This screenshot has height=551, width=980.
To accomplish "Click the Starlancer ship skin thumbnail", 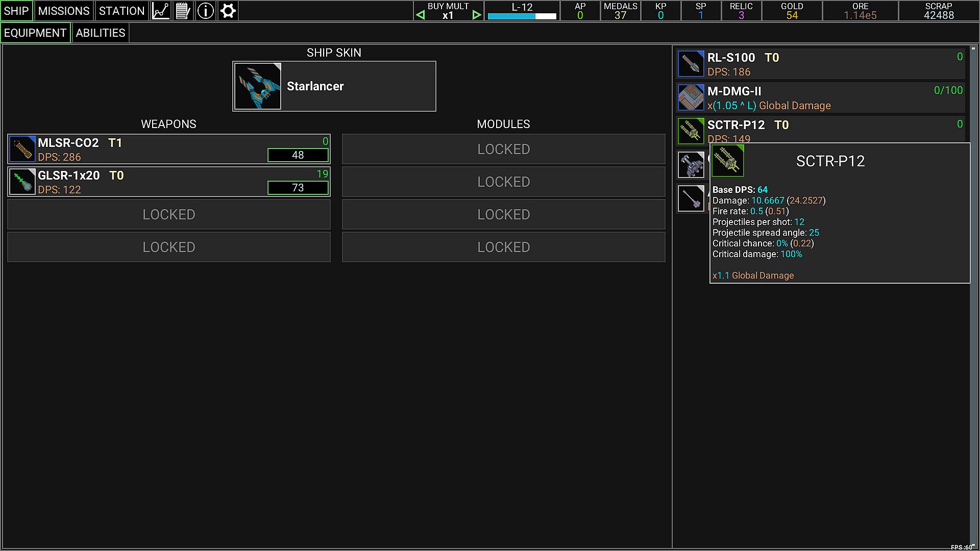I will (258, 86).
